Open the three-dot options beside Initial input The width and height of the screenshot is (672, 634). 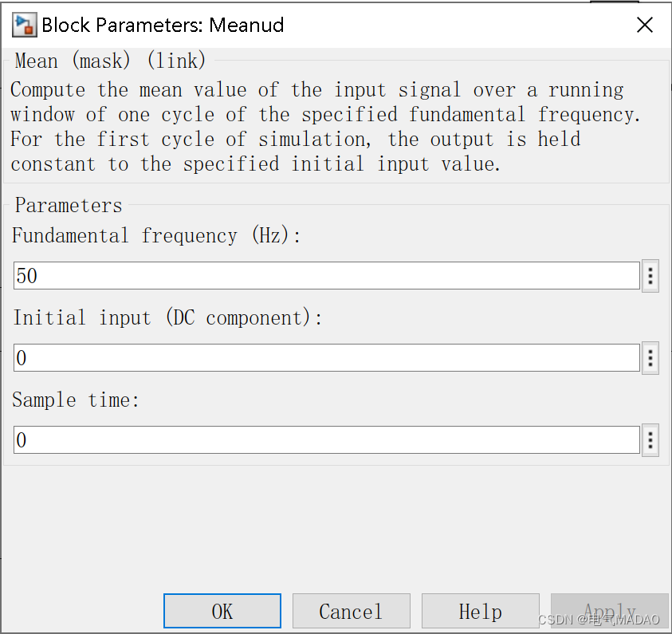pos(650,358)
